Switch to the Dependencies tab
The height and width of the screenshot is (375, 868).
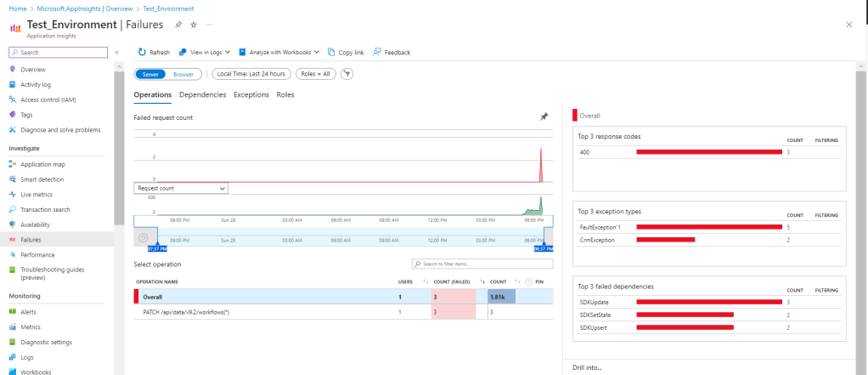202,94
